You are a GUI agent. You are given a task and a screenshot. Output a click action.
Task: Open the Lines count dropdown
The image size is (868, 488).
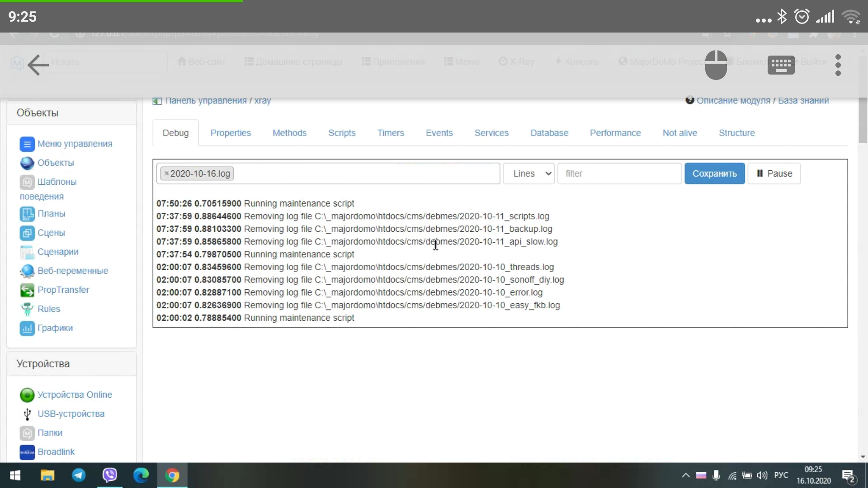click(528, 174)
